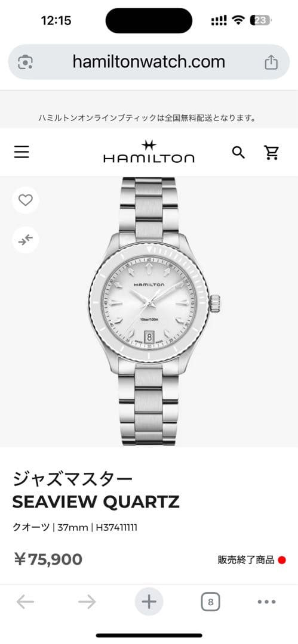Tap the Hamilton logo to go home
Image resolution: width=298 pixels, height=644 pixels.
click(149, 151)
